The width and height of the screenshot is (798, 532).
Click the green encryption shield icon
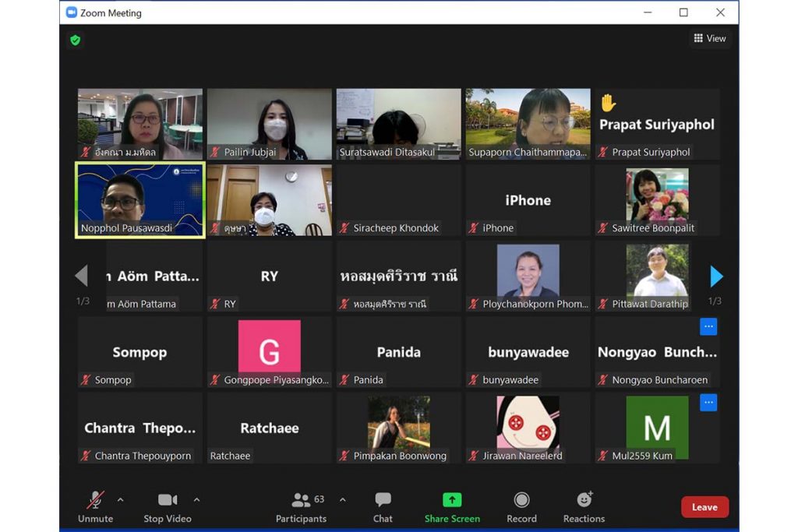coord(76,41)
